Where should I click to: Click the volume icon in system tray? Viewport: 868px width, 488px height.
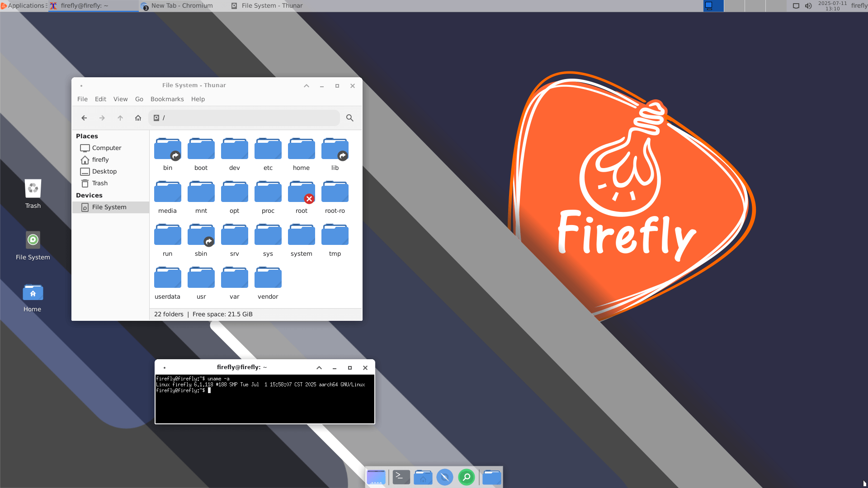[x=808, y=6]
